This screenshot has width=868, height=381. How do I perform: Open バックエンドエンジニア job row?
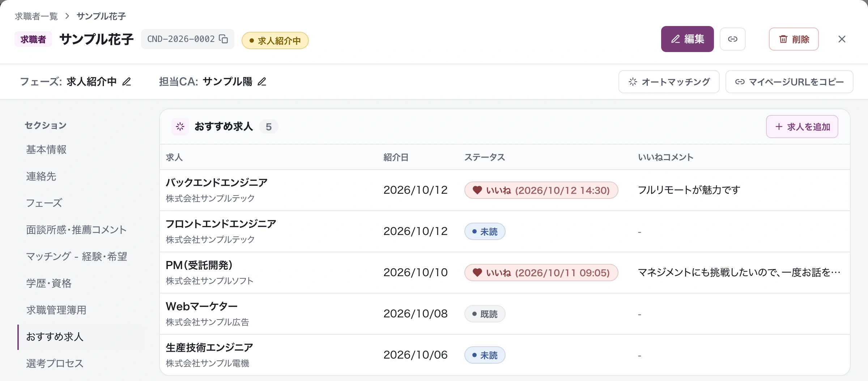505,190
